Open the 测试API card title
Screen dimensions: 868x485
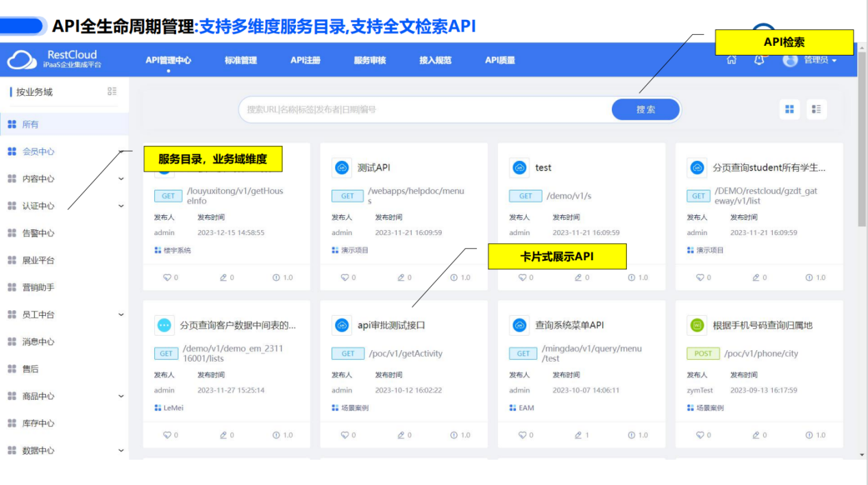pos(374,168)
